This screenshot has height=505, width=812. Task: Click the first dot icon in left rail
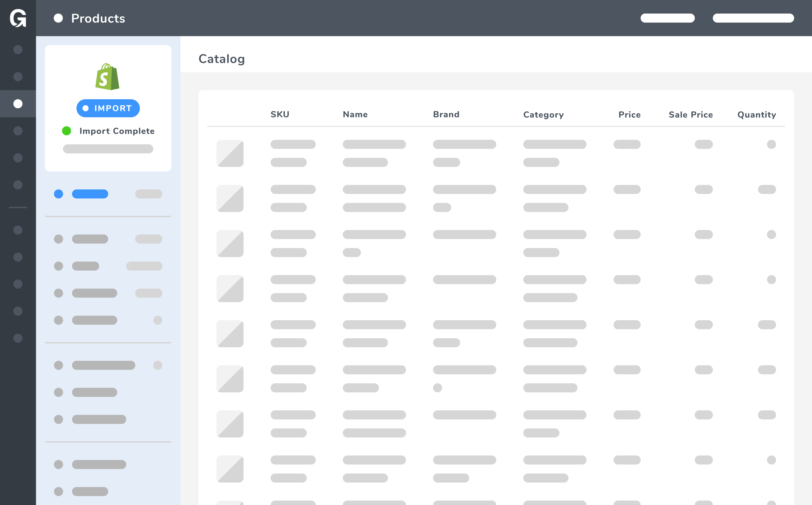coord(18,50)
